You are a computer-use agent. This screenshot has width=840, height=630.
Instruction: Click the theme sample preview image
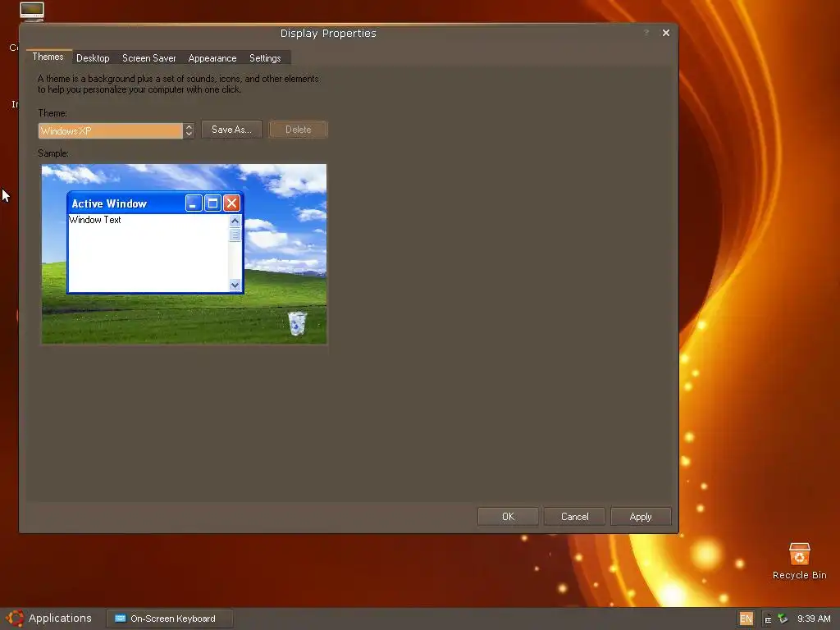[184, 254]
